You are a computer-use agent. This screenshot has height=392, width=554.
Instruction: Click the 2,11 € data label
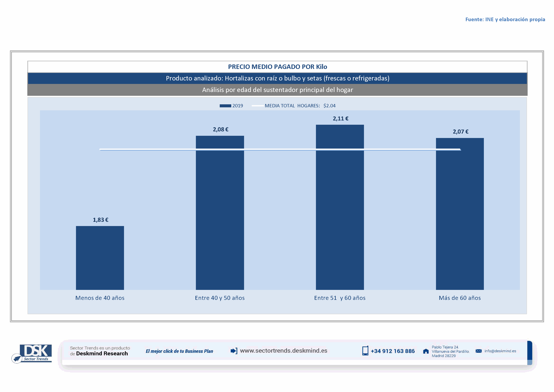(x=340, y=119)
